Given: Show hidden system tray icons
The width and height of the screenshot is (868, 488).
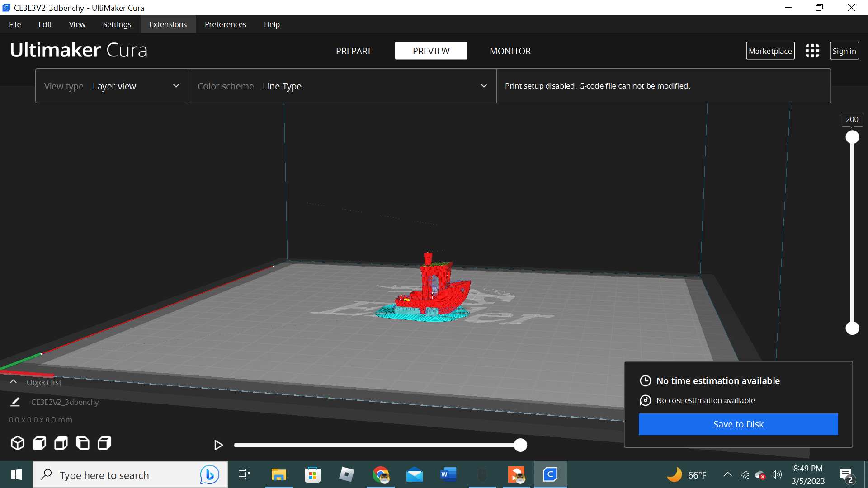Looking at the screenshot, I should click(727, 474).
